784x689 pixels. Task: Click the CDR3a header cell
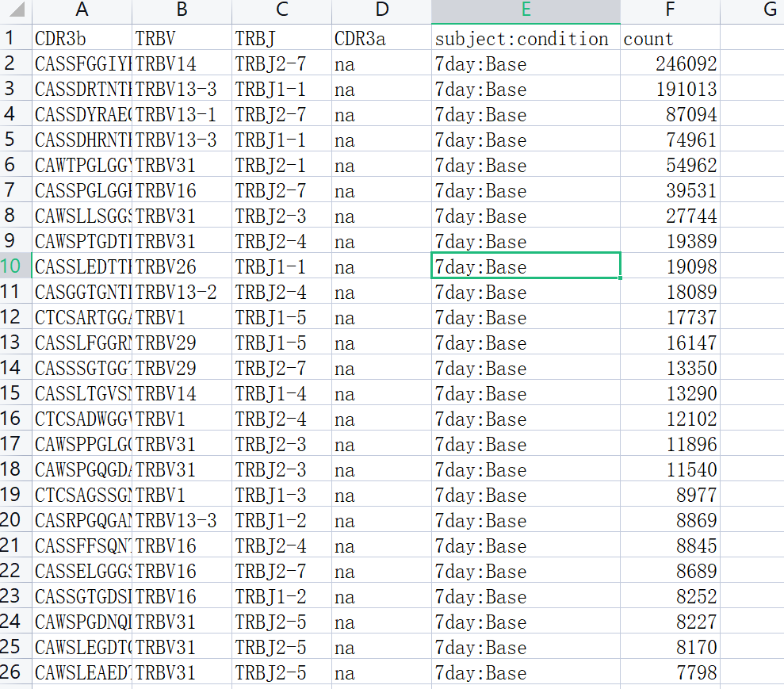coord(381,38)
